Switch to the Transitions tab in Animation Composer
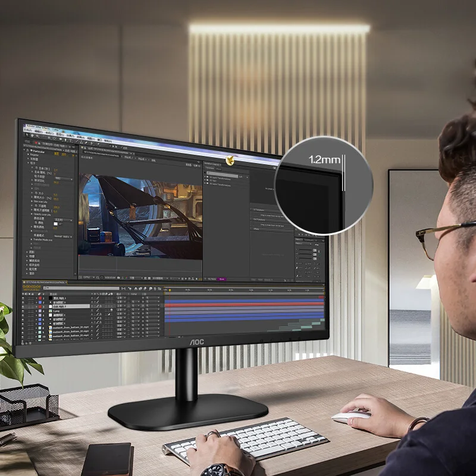476x476 pixels. coord(210,168)
